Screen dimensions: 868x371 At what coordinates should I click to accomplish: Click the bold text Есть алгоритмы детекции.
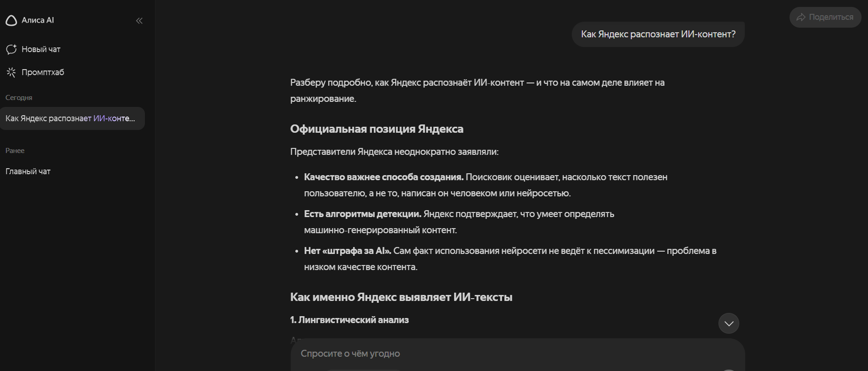363,214
